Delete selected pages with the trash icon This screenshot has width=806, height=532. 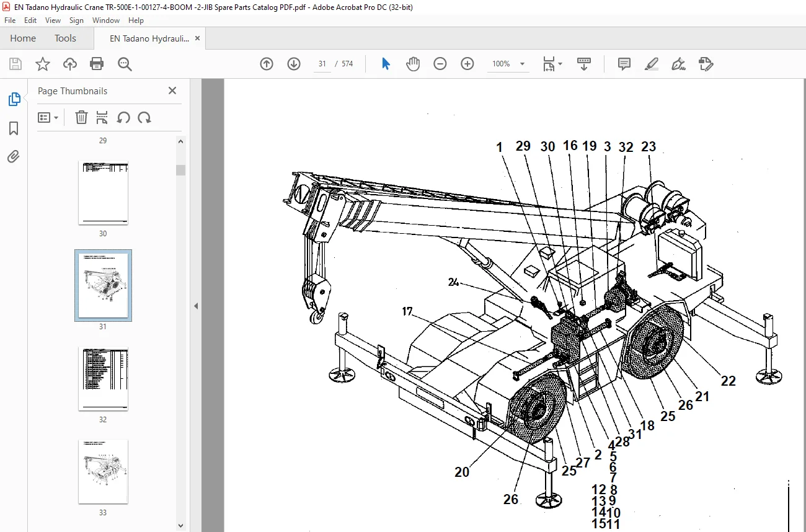[81, 117]
